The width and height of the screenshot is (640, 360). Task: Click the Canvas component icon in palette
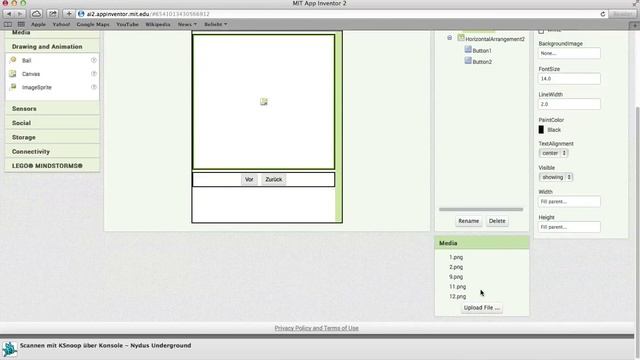tap(13, 73)
